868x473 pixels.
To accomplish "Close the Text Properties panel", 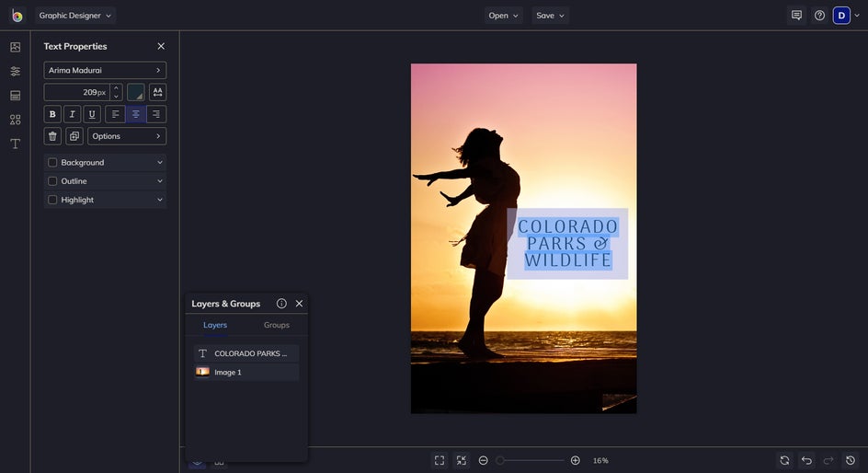I will tap(161, 46).
